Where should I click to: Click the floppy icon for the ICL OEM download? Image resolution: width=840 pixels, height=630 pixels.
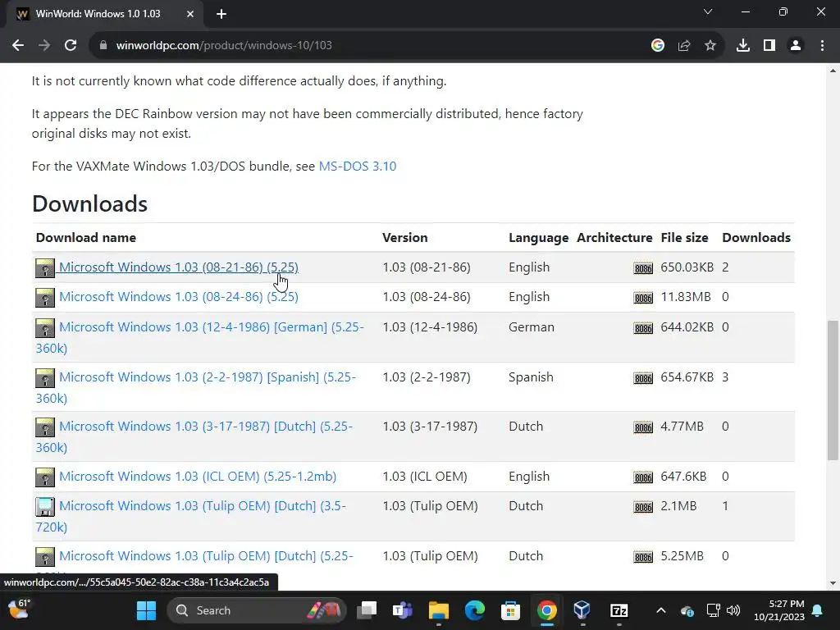point(45,477)
